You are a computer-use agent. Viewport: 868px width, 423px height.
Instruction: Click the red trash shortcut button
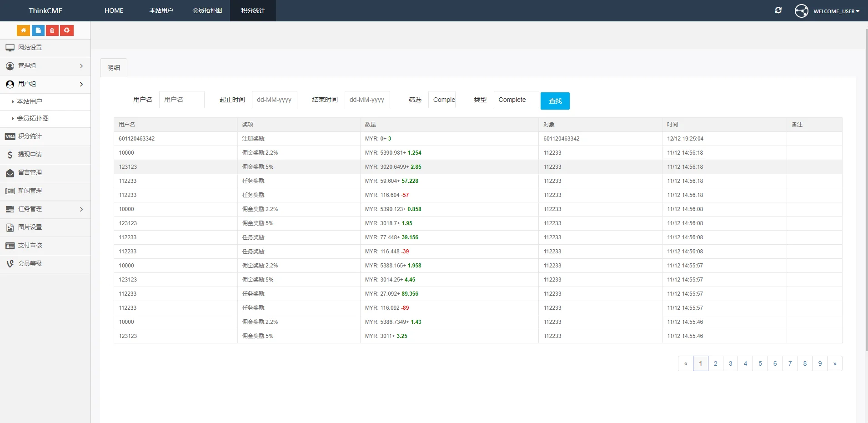pos(52,30)
